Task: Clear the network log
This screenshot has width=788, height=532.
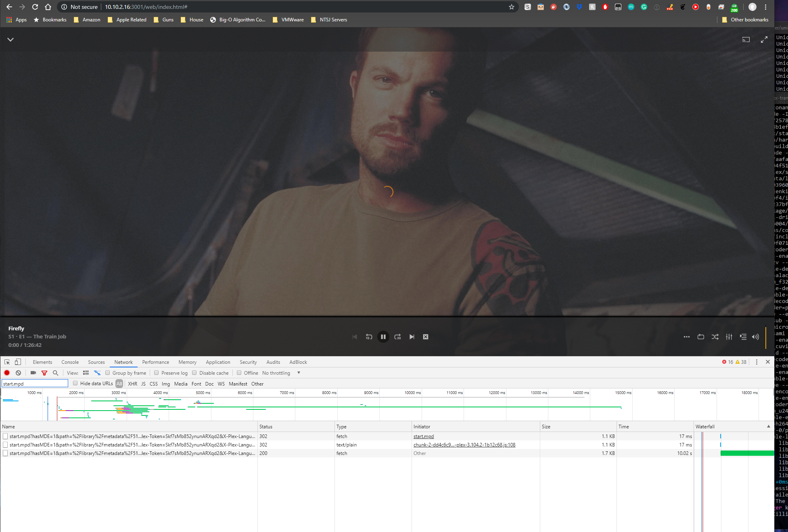Action: pyautogui.click(x=18, y=373)
